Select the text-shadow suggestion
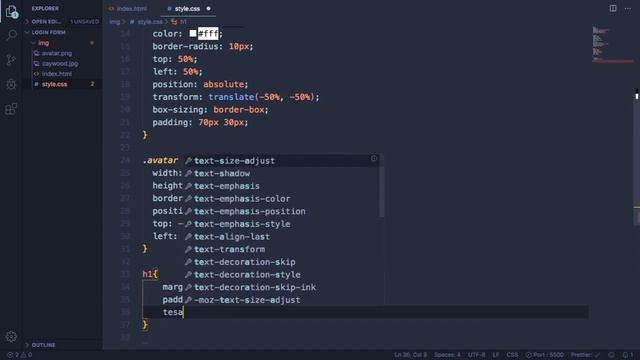The image size is (640, 360). coord(282,173)
